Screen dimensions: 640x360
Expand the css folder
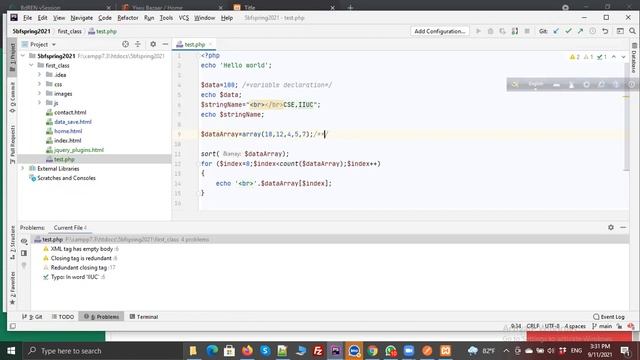pos(40,84)
